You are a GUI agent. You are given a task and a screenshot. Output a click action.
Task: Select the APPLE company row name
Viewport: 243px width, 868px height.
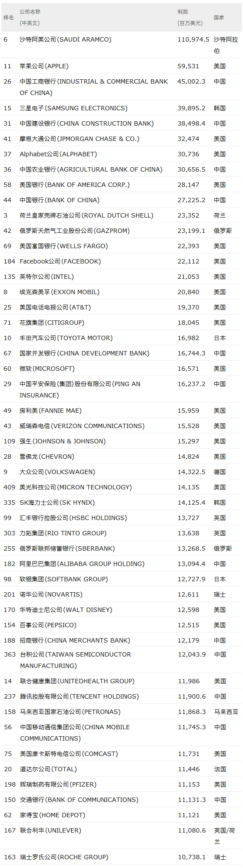pos(44,66)
